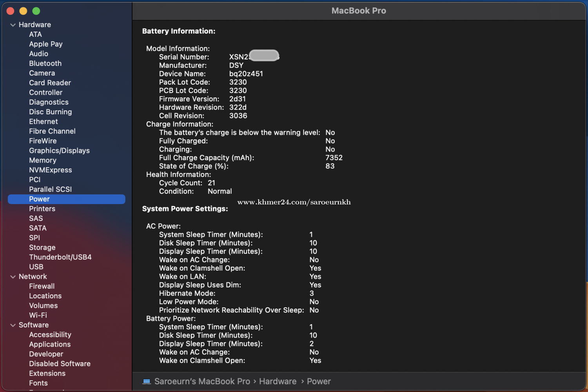Click the yellow minimize window button

coord(23,11)
